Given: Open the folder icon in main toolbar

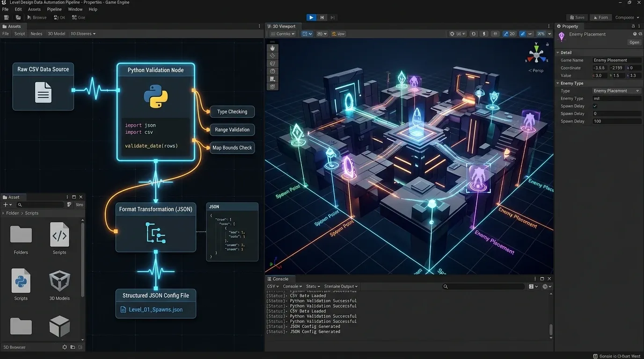Looking at the screenshot, I should pos(18,18).
